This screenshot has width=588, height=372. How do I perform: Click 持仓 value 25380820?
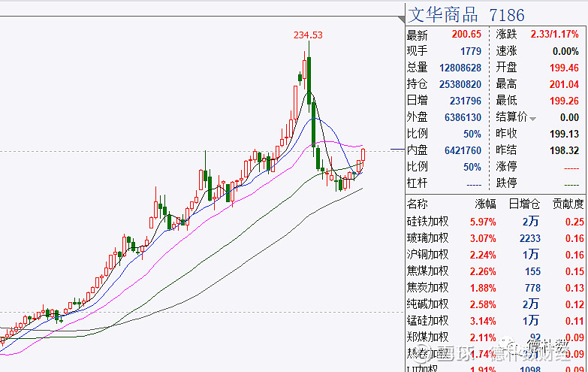[x=460, y=84]
